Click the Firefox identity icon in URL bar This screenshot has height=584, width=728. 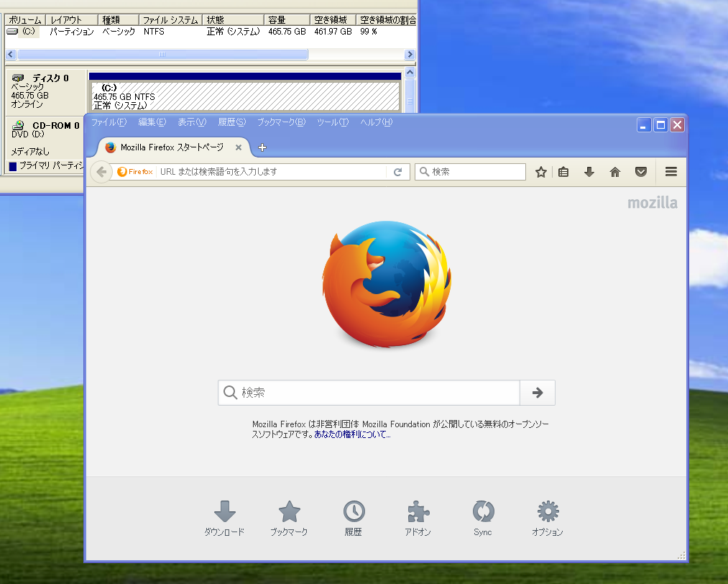(x=135, y=171)
